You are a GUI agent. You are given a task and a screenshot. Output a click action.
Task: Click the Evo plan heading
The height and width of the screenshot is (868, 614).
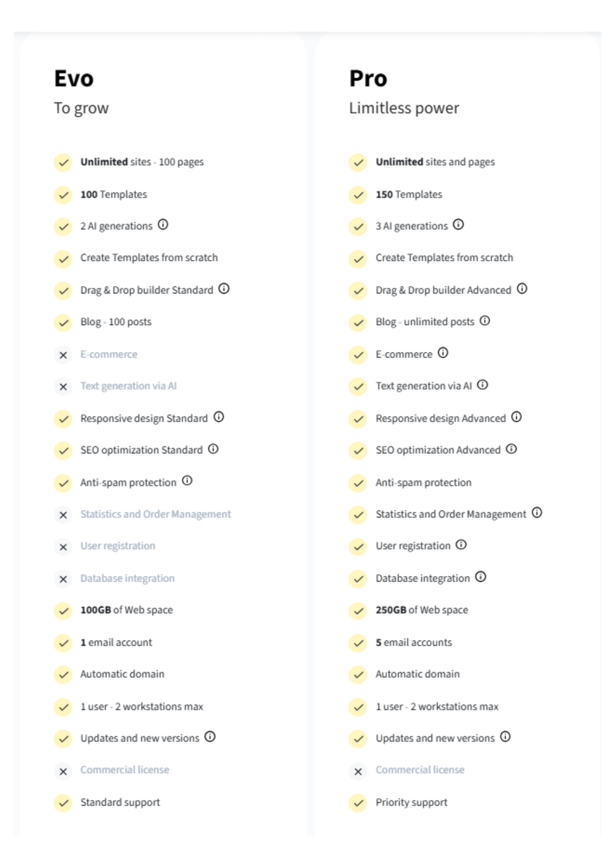(x=74, y=79)
